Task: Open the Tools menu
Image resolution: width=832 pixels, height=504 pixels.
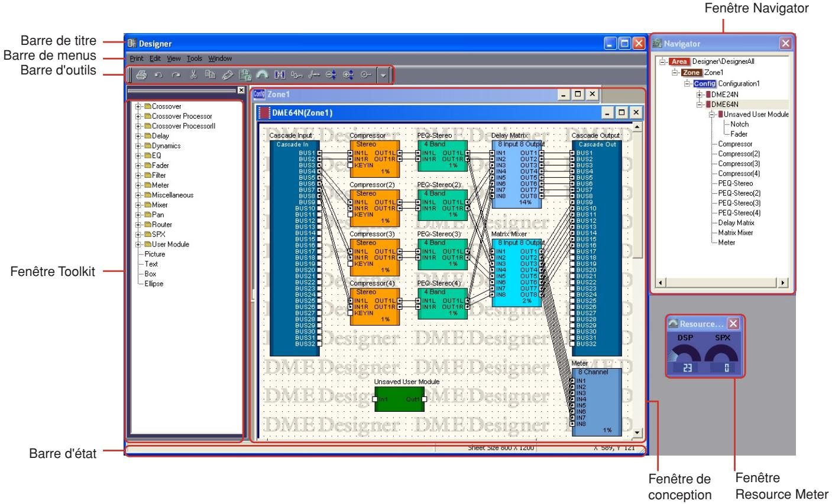Action: 195,58
